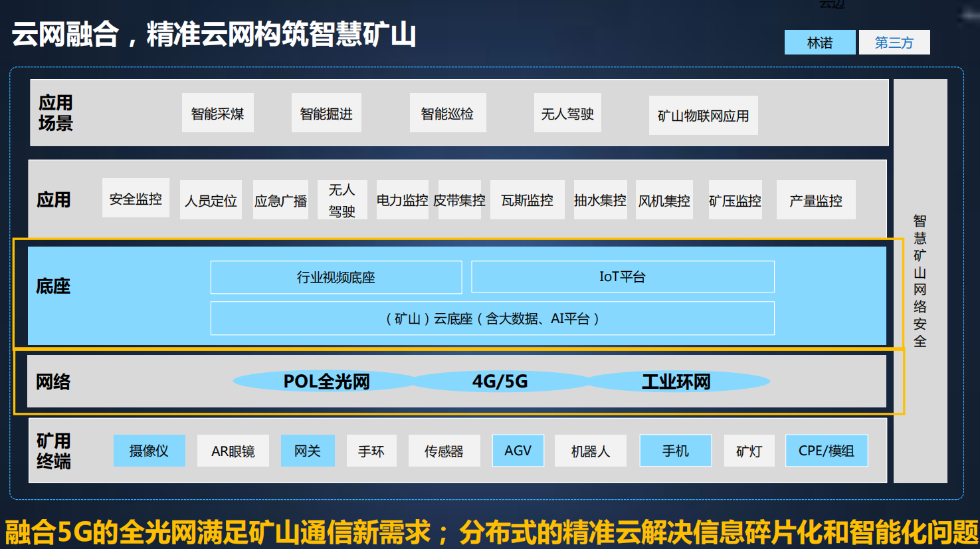Select the (矿山)云底座 block
Image resolution: width=980 pixels, height=549 pixels.
tap(492, 318)
